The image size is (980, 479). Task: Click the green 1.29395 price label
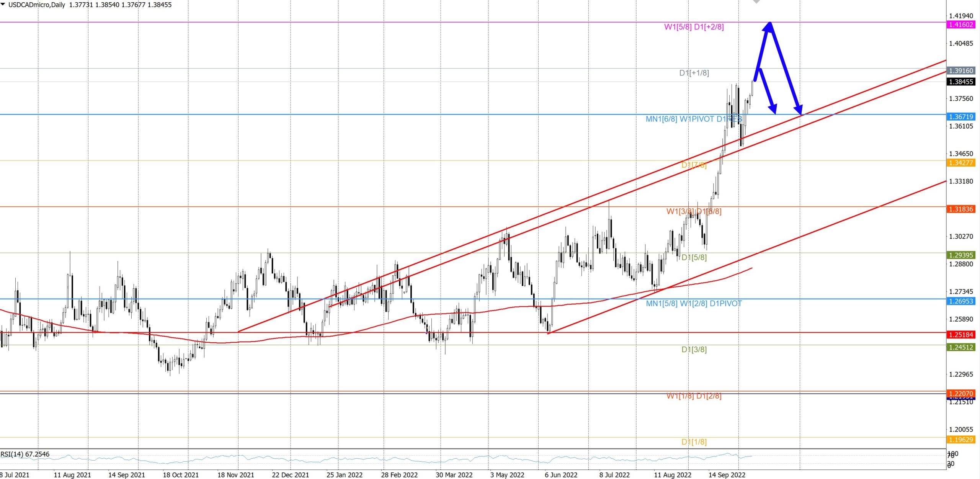point(961,255)
